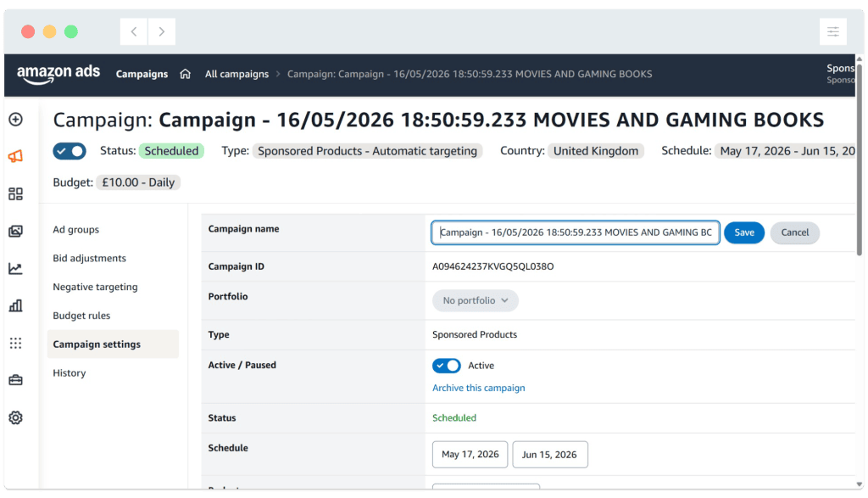This screenshot has height=498, width=868.
Task: Click the Cancel button
Action: (x=794, y=232)
